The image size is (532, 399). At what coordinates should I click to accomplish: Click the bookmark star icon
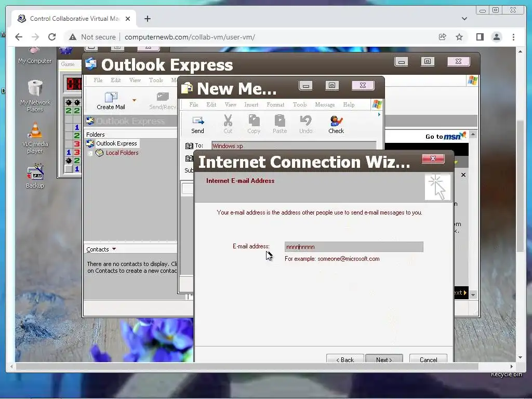click(459, 37)
